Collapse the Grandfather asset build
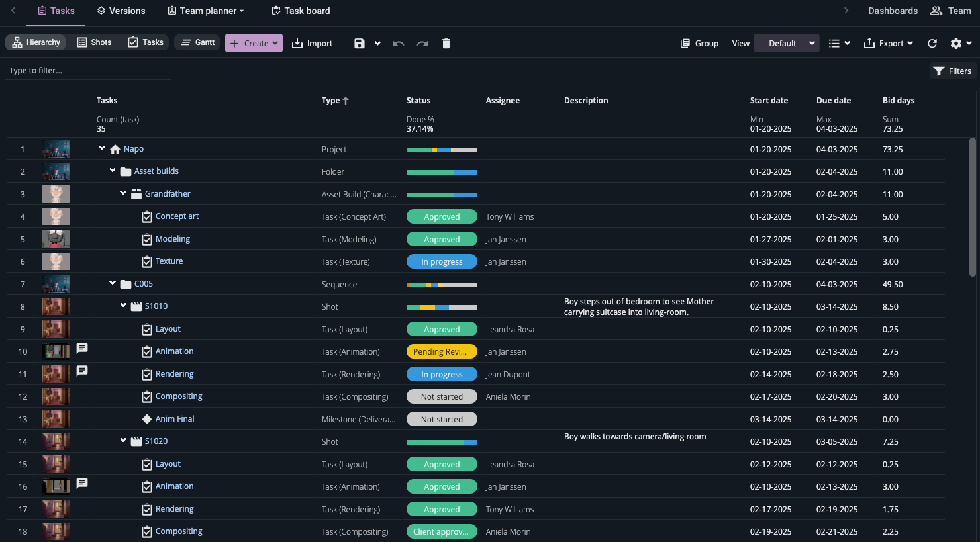Viewport: 980px width, 542px height. 123,193
